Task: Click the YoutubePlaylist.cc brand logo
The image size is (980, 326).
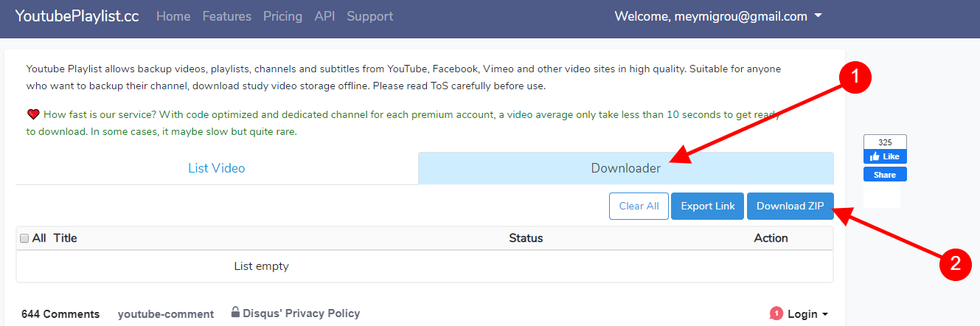Action: point(77,16)
